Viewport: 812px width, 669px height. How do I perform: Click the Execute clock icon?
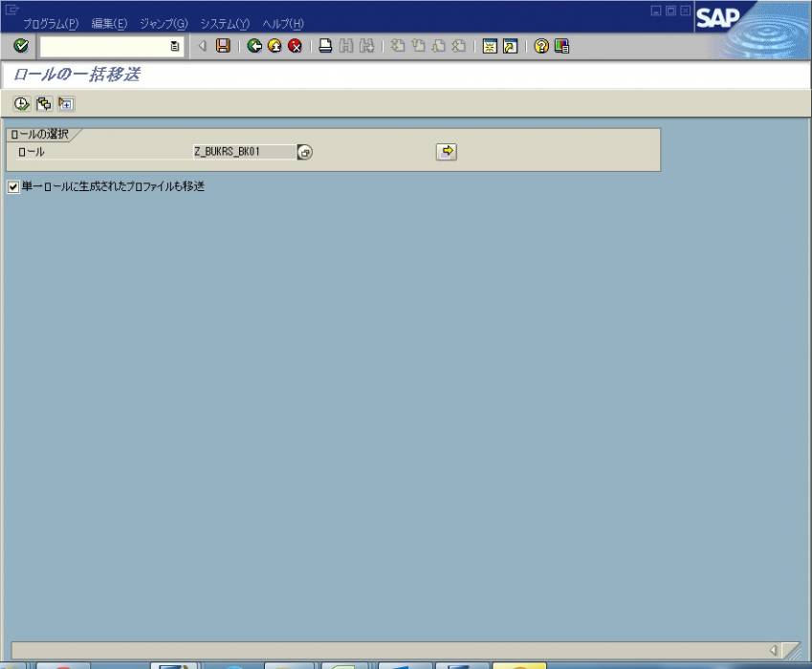[21, 103]
